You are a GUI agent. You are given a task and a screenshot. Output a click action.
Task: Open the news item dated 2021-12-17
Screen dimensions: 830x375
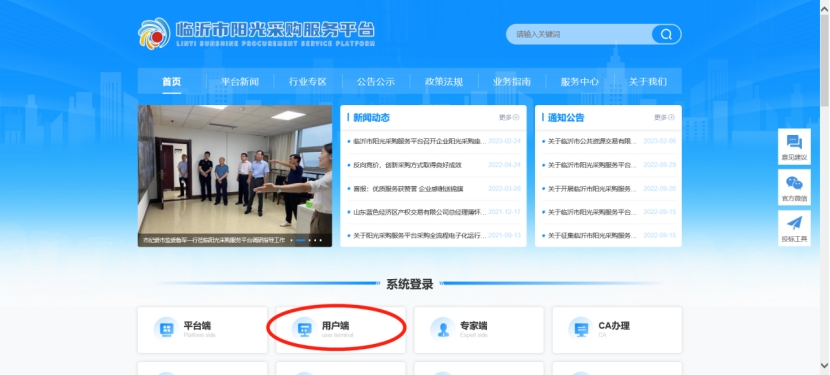tap(434, 212)
